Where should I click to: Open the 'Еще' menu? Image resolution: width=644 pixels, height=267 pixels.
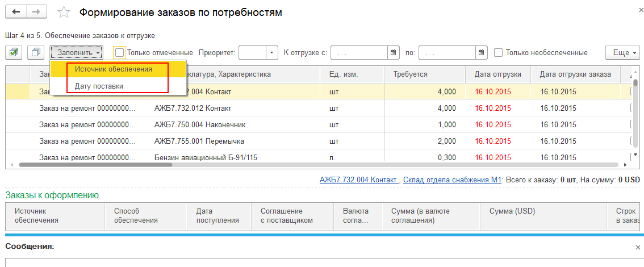pos(622,53)
